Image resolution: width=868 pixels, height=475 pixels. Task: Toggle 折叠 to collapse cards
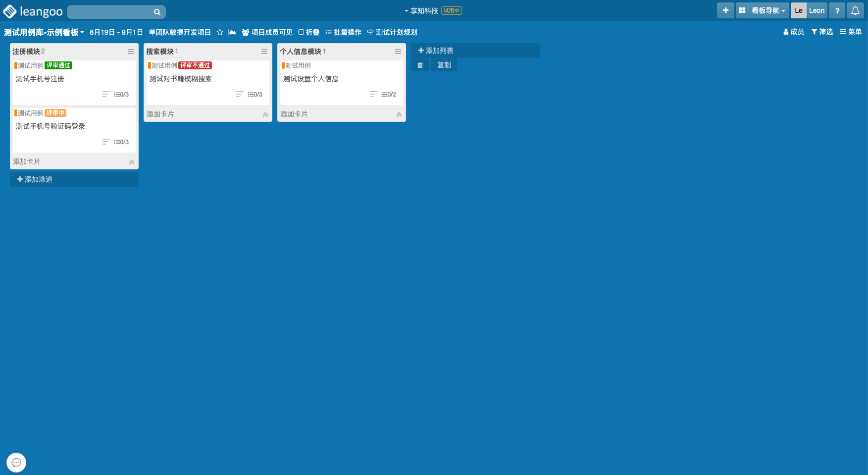tap(309, 32)
